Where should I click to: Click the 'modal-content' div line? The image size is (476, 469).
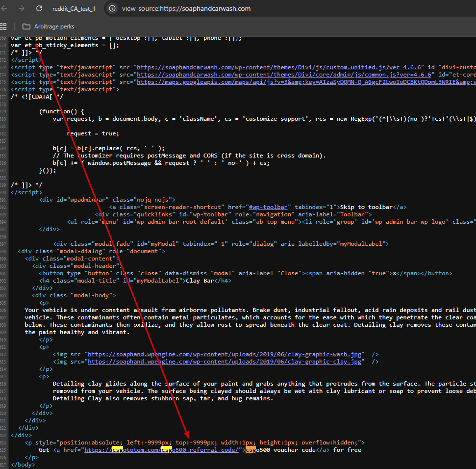click(72, 259)
